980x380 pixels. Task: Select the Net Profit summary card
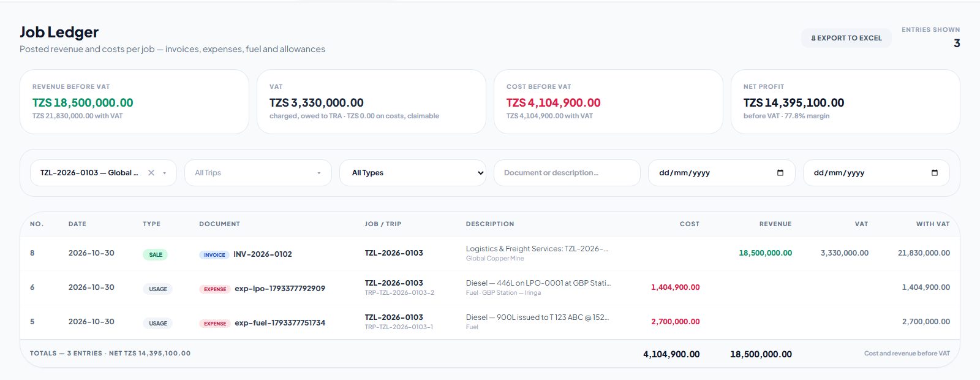pos(845,102)
